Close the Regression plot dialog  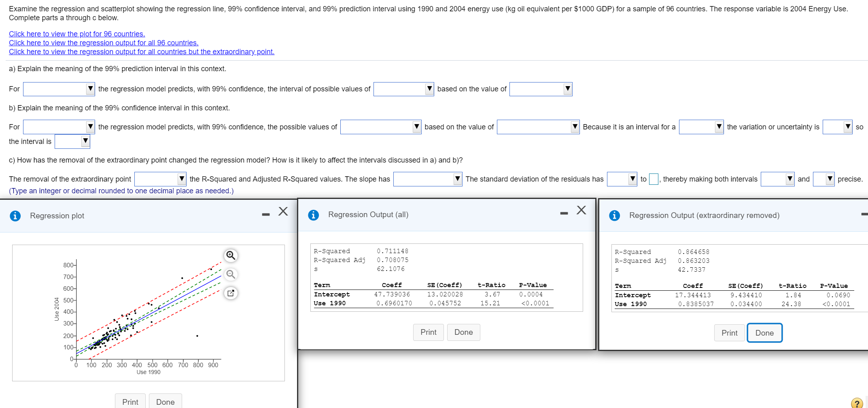tap(283, 211)
